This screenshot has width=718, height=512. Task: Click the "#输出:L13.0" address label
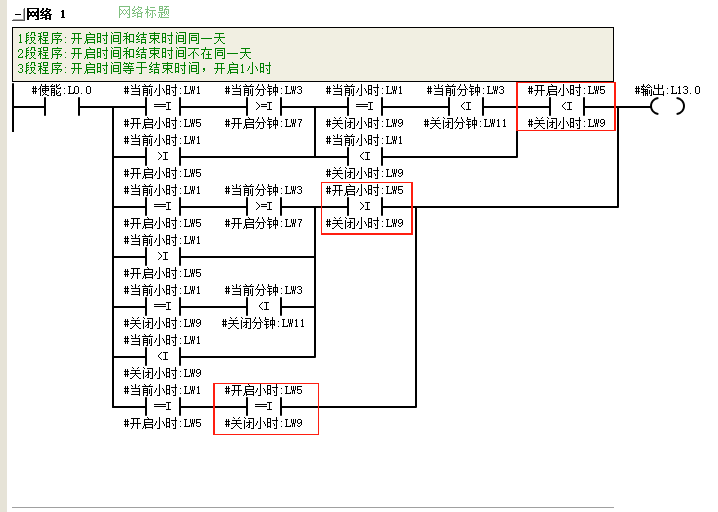coord(668,90)
